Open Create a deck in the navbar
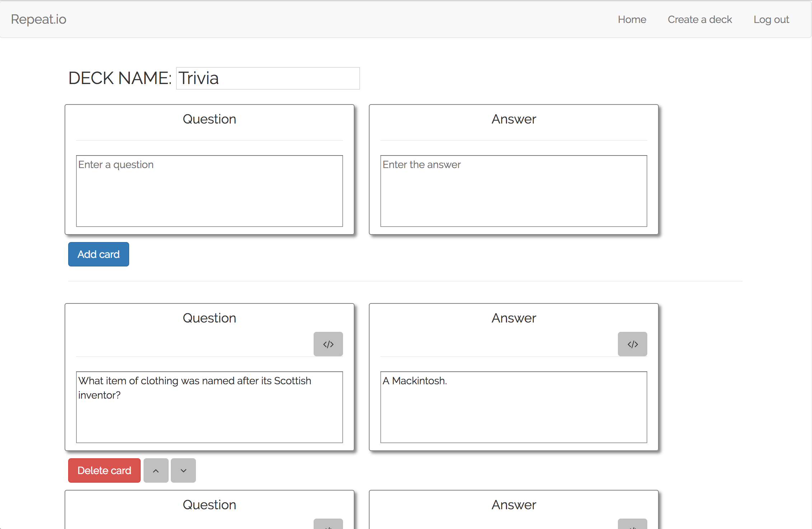The width and height of the screenshot is (812, 529). click(x=699, y=19)
